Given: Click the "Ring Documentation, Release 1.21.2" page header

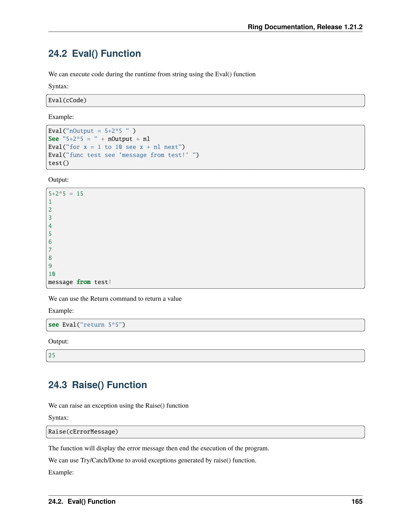Looking at the screenshot, I should (305, 27).
